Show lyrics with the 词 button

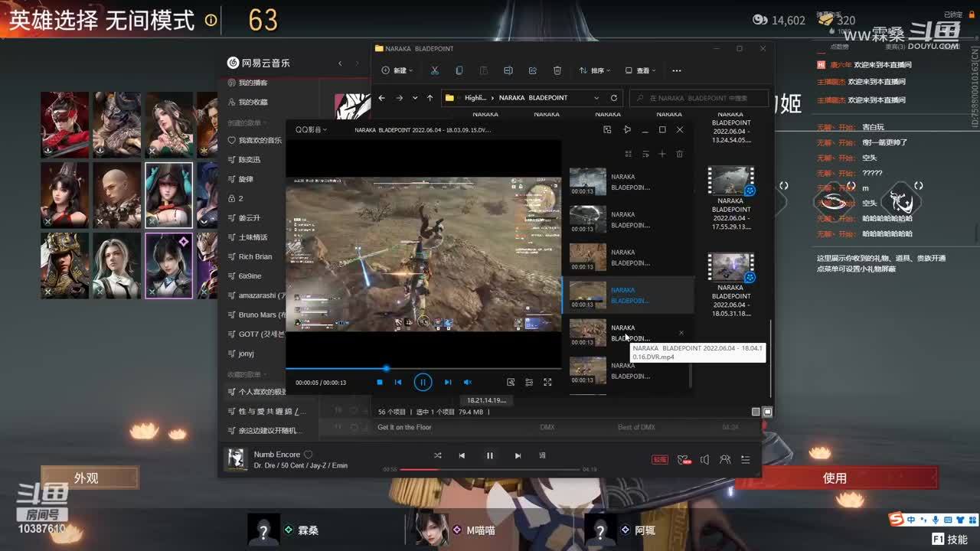(542, 455)
